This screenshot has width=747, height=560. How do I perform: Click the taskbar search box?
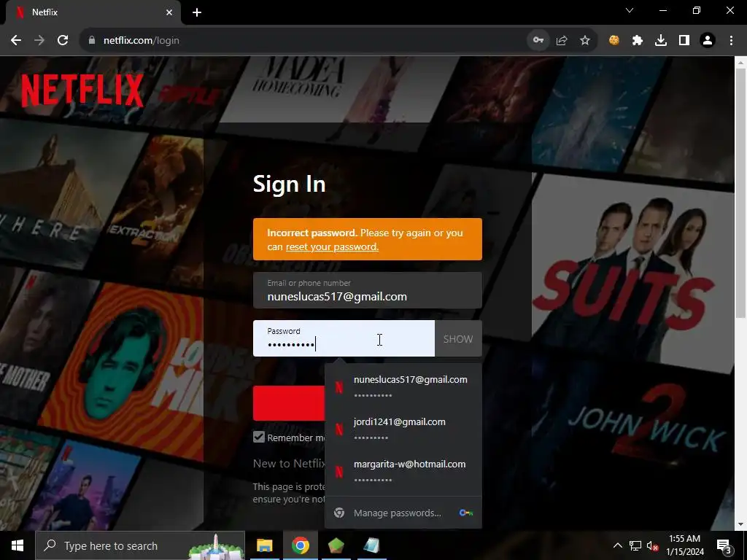(x=139, y=545)
